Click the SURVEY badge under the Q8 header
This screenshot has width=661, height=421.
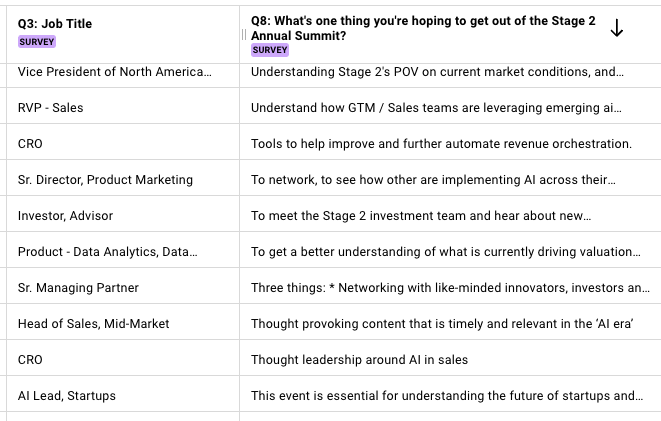coord(270,50)
